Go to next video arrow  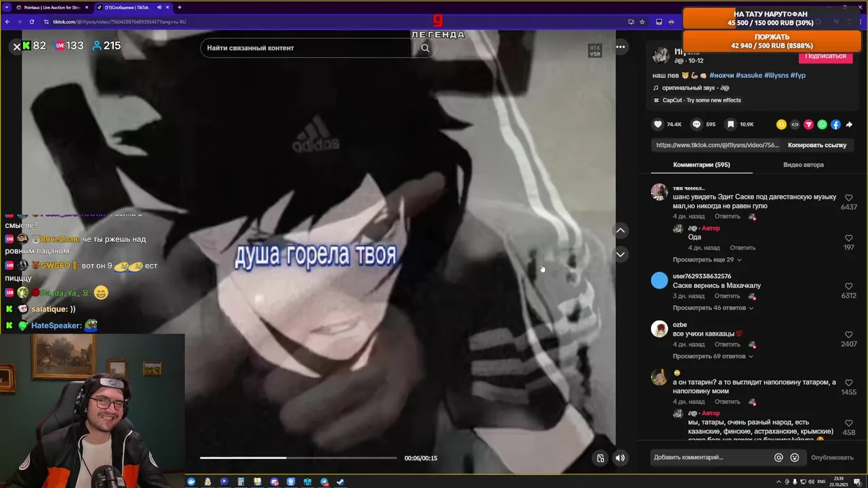pos(620,254)
